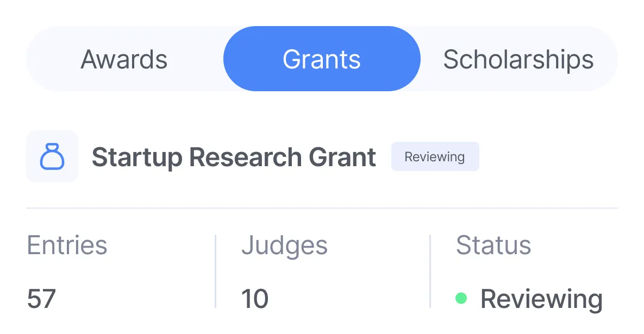Click the judges count 10
Image resolution: width=644 pixels, height=334 pixels.
pos(255,298)
